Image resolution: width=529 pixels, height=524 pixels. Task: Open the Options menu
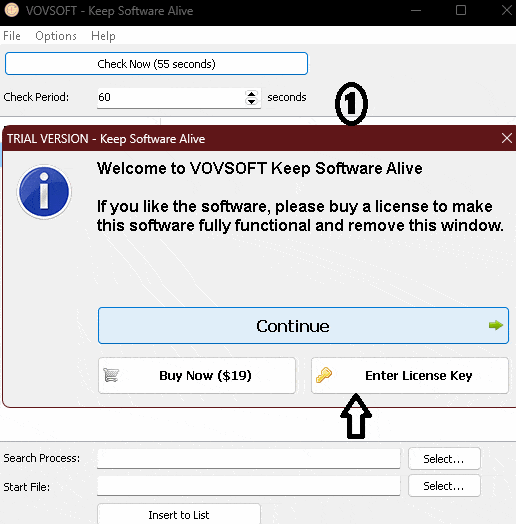56,36
